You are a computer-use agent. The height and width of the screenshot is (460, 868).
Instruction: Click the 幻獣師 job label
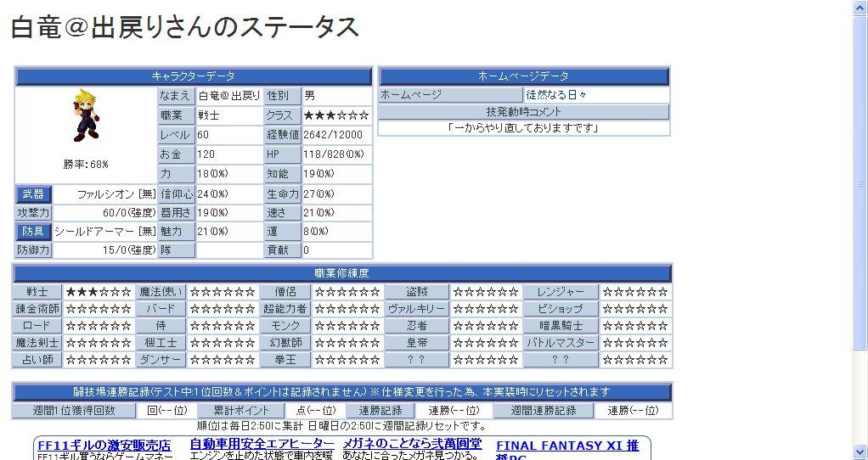[285, 343]
